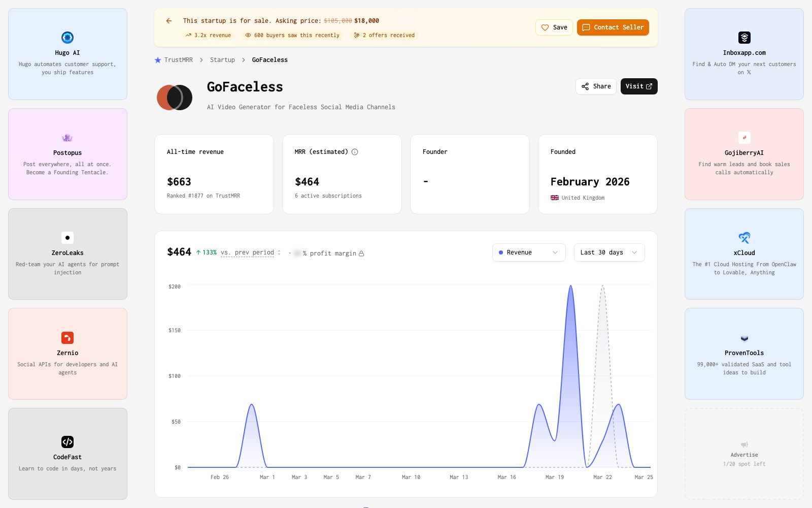Navigate to the TrustMRR breadcrumb
812x508 pixels.
click(178, 60)
